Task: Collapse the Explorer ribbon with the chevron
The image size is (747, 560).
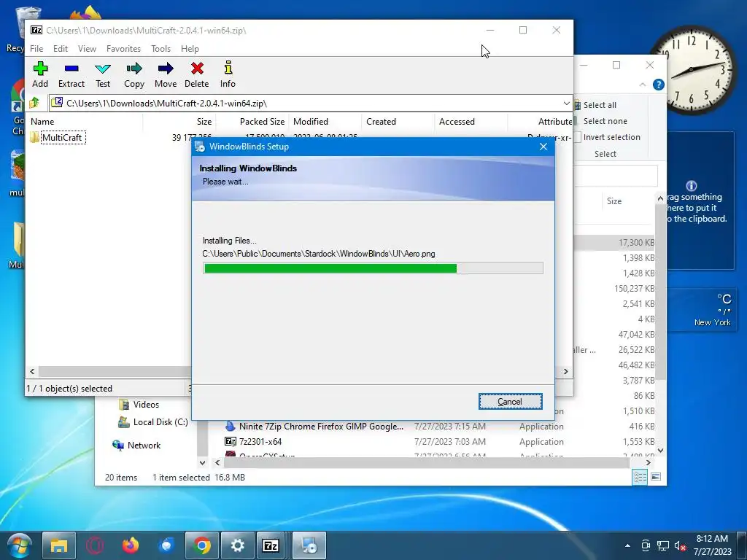Action: click(x=643, y=85)
